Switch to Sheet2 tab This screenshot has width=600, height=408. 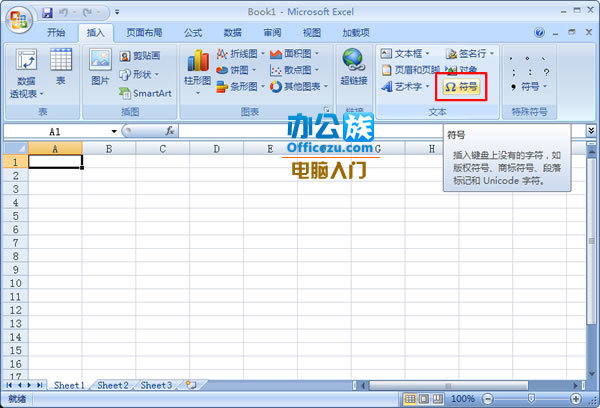[112, 385]
